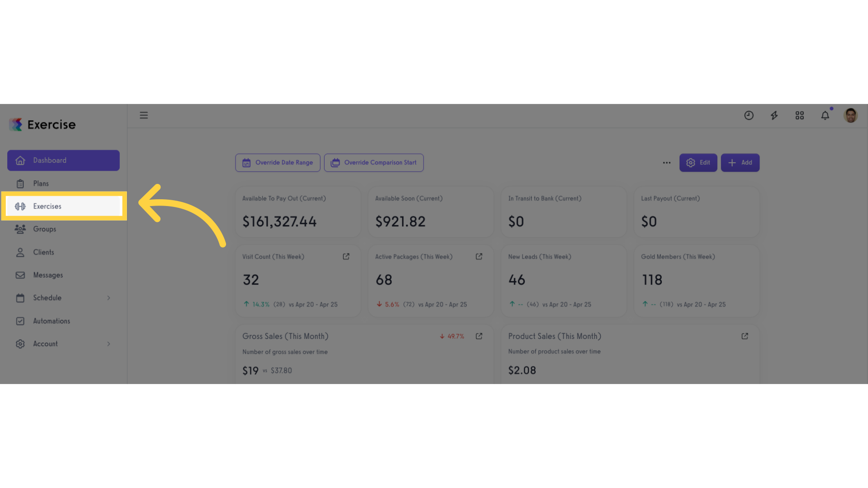Image resolution: width=868 pixels, height=488 pixels.
Task: Click the Add widget button
Action: 740,163
